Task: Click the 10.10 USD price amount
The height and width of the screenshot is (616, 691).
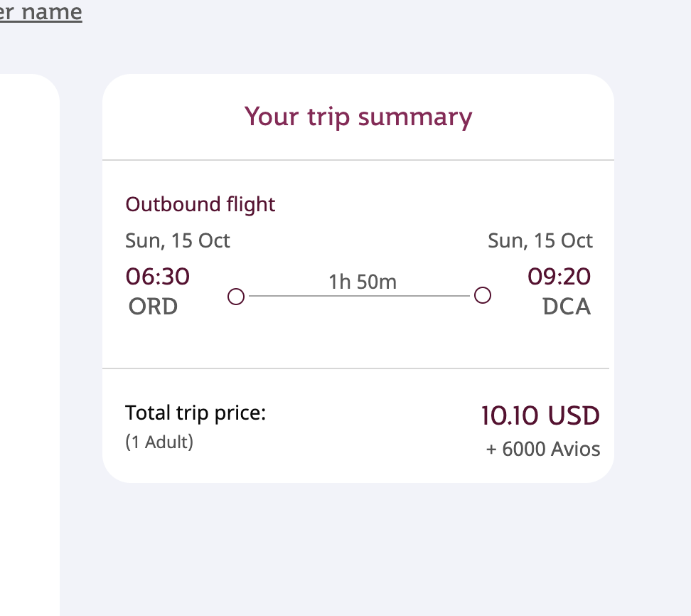Action: coord(540,416)
